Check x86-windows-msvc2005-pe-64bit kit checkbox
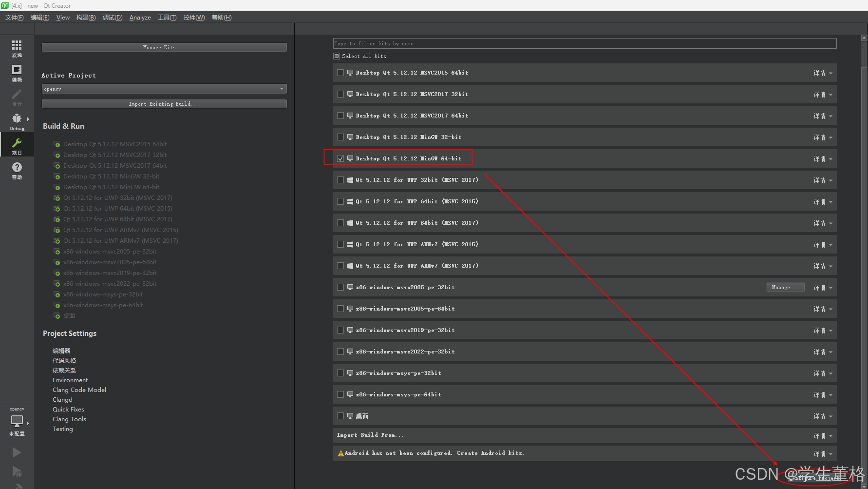The image size is (868, 489). point(340,309)
